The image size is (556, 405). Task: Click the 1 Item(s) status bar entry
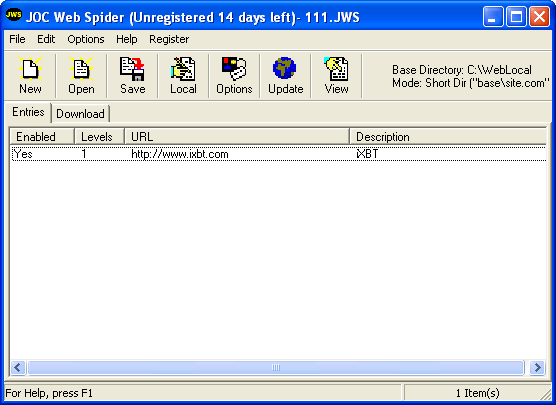pos(478,393)
